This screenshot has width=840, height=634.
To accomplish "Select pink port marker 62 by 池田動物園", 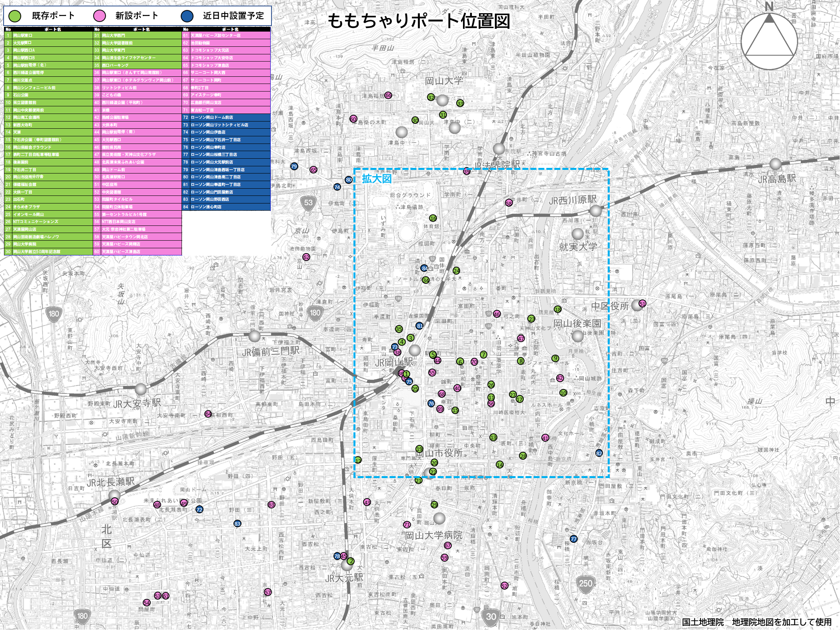I will pos(306,257).
